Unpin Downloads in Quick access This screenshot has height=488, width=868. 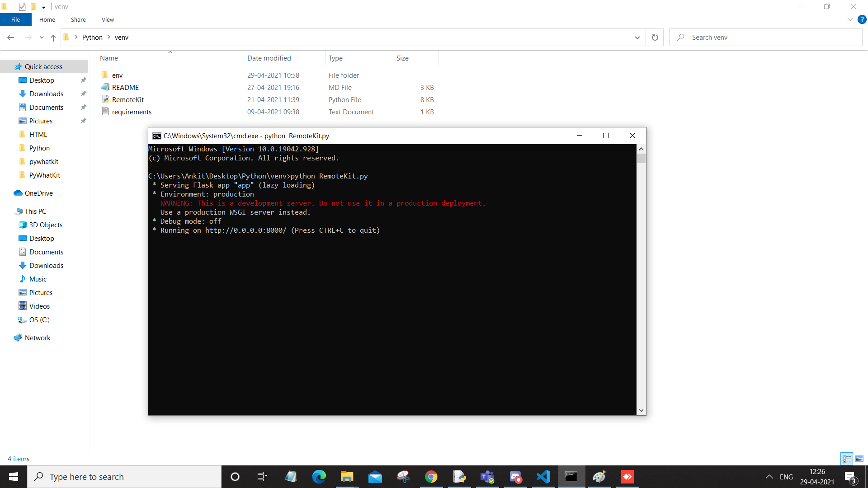click(83, 94)
